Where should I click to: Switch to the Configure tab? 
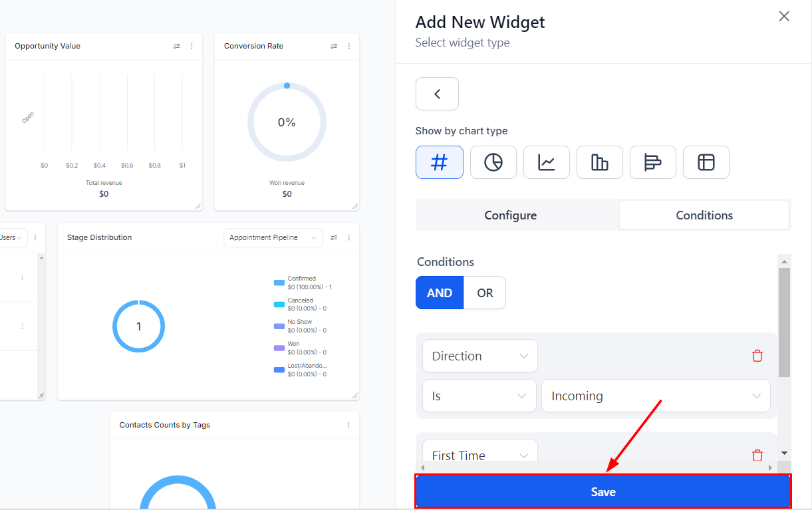[510, 215]
